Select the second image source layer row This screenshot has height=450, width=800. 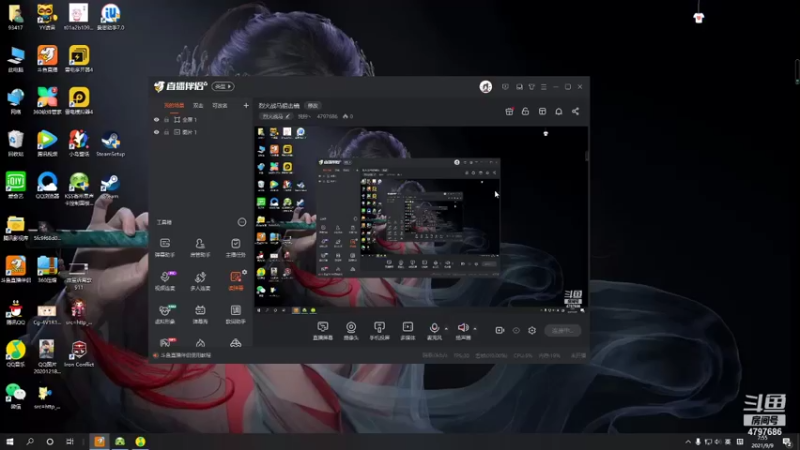[x=201, y=132]
